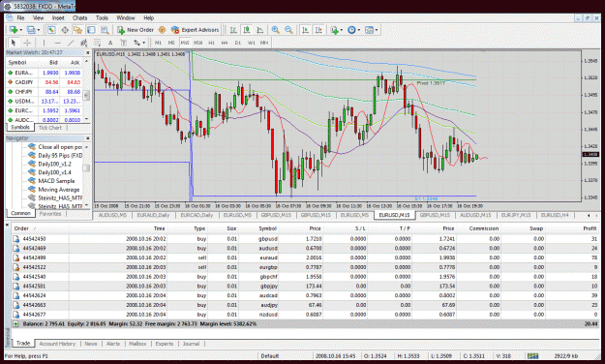Toggle Expert Advisors on or off

(196, 30)
